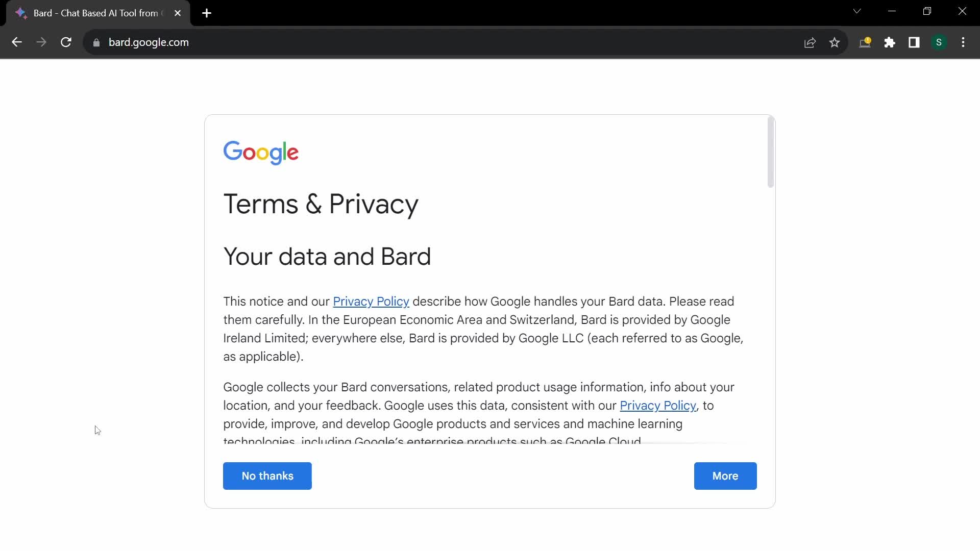Click the 'More' button to expand terms

coord(726,475)
